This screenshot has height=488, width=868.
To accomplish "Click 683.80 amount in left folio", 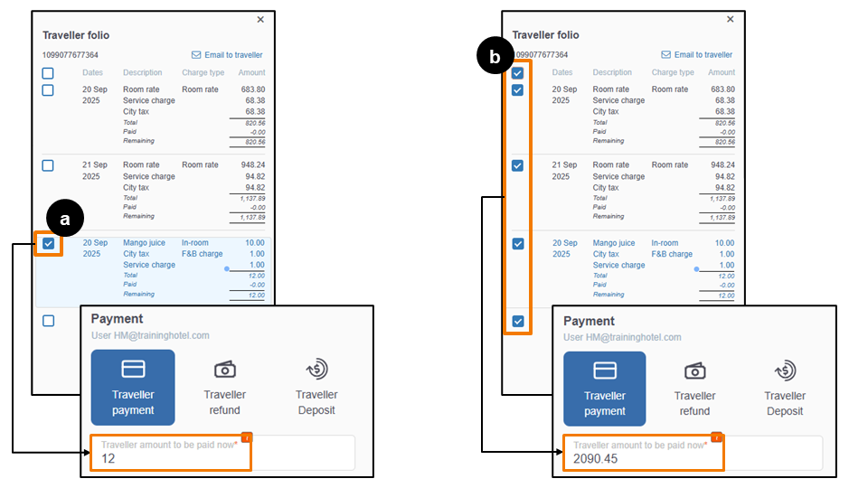I will [x=253, y=89].
